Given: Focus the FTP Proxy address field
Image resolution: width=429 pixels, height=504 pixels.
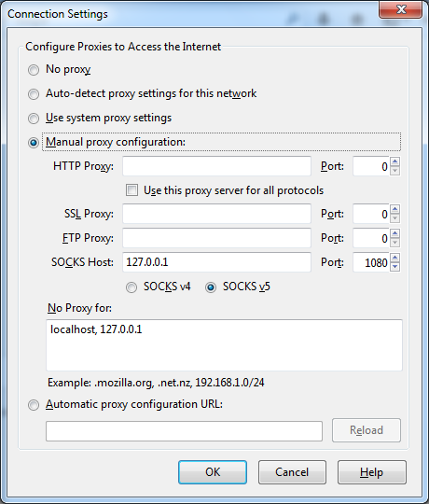Looking at the screenshot, I should coord(216,238).
